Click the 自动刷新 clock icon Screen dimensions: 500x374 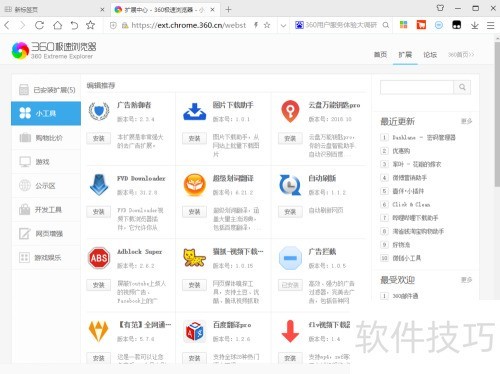(x=290, y=185)
